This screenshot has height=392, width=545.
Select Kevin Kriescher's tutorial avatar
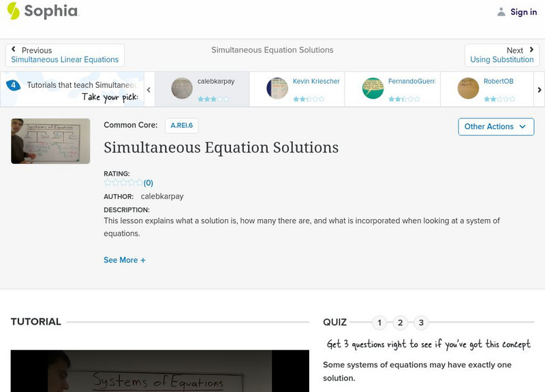click(277, 88)
